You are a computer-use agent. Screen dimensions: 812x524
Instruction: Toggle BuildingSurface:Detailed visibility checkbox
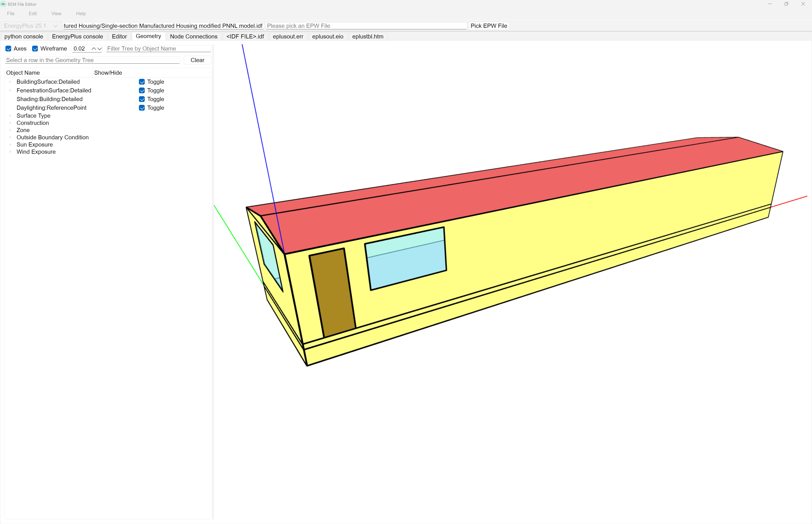tap(142, 82)
